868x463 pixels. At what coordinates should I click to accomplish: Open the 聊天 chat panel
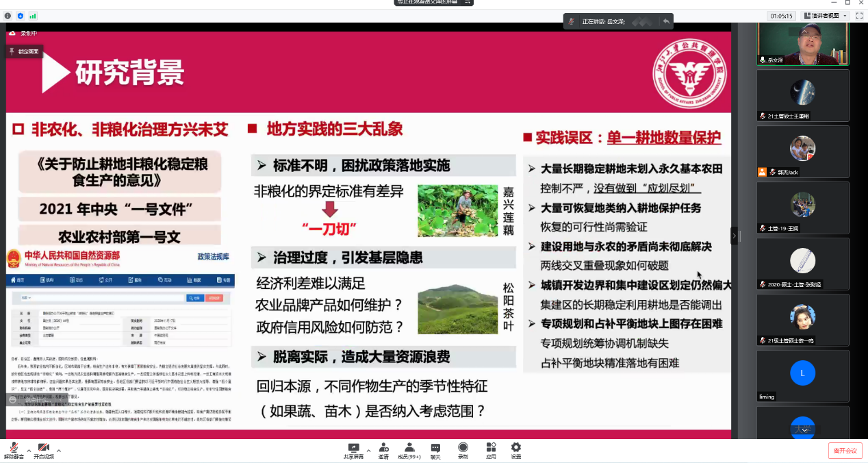[x=435, y=451]
